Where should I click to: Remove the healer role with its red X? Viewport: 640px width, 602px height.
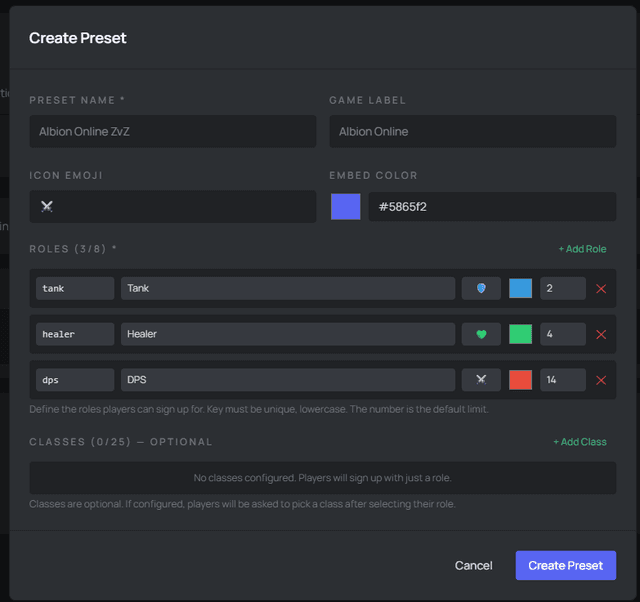601,334
